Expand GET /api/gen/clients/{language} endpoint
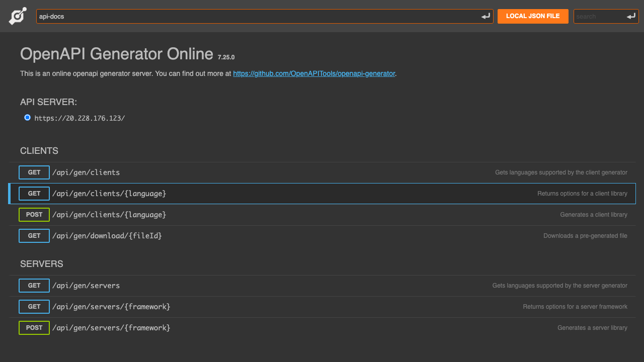644x362 pixels. [x=323, y=194]
